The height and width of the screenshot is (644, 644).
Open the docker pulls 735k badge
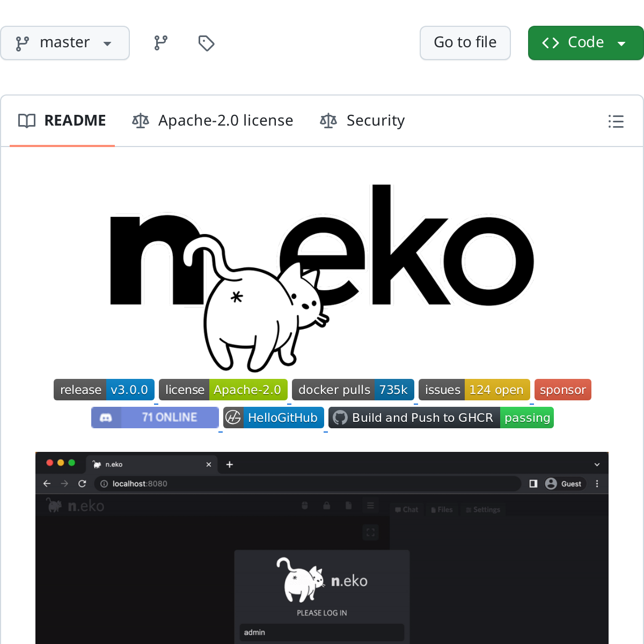tap(353, 390)
